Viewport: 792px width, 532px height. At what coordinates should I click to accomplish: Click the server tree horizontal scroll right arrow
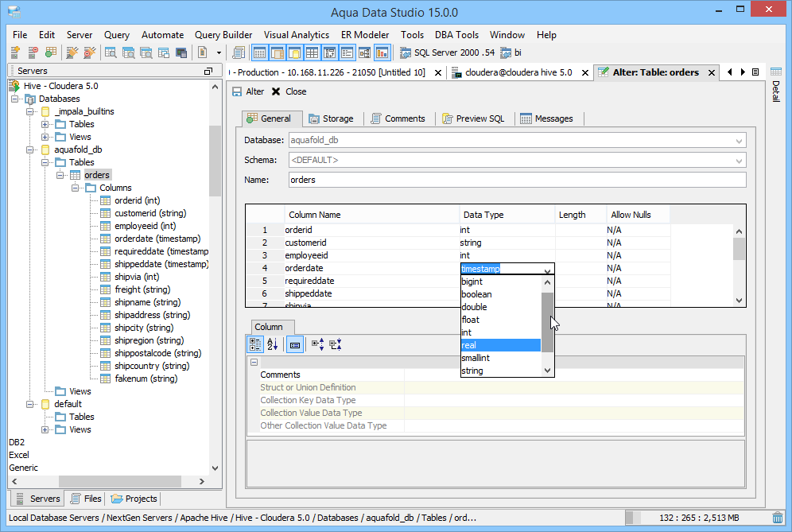pos(201,481)
